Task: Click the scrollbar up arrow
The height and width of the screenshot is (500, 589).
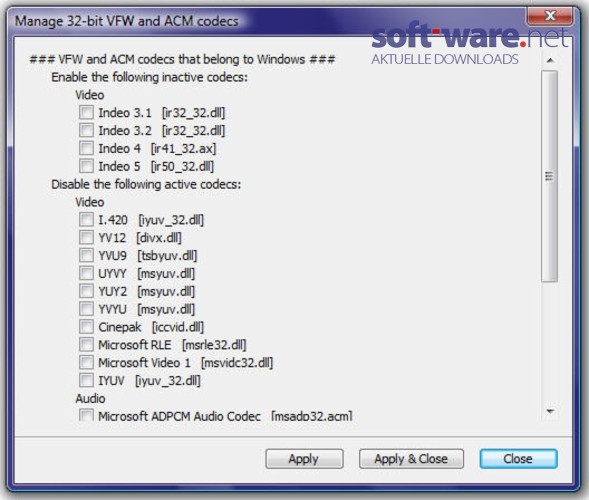Action: (x=550, y=60)
